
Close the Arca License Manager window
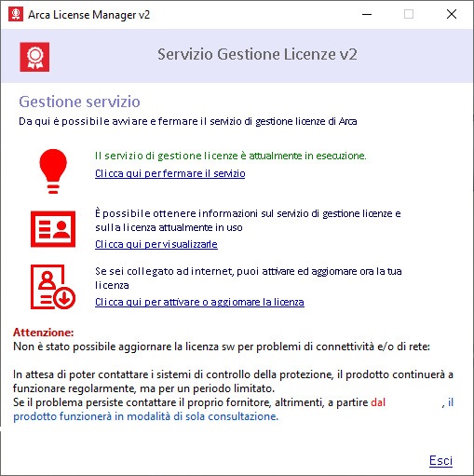pos(452,14)
